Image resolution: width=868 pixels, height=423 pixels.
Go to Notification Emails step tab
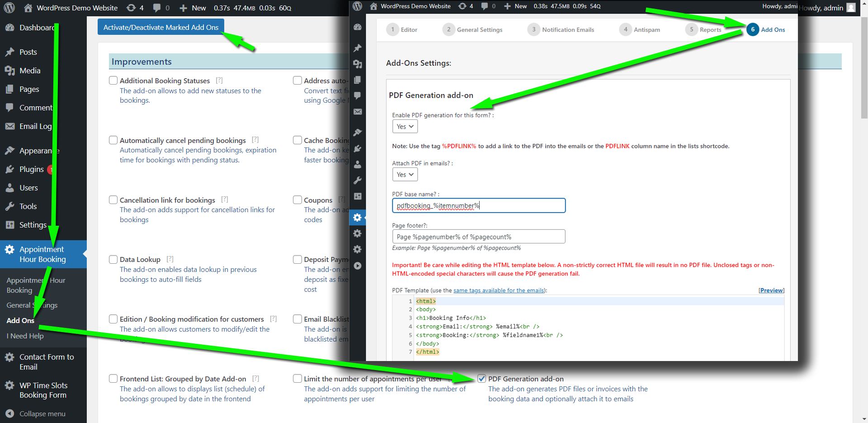click(561, 29)
